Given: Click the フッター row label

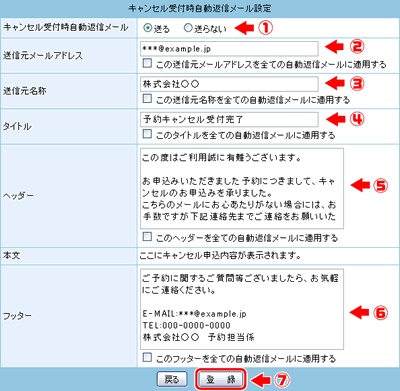Looking at the screenshot, I should tap(17, 315).
